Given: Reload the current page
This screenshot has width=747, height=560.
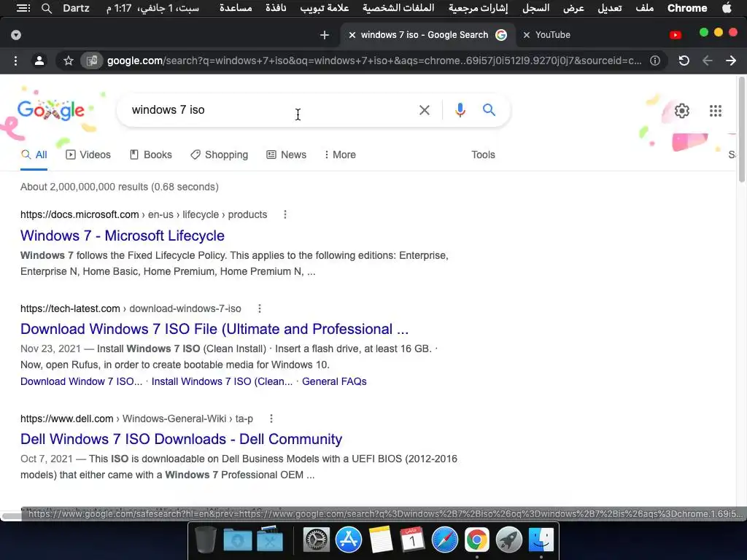Looking at the screenshot, I should click(x=684, y=61).
